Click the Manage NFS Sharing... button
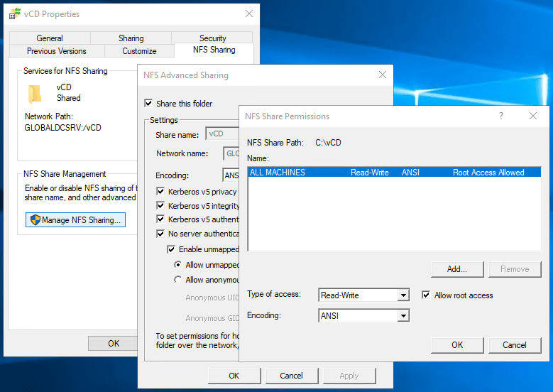This screenshot has height=392, width=553. [75, 220]
